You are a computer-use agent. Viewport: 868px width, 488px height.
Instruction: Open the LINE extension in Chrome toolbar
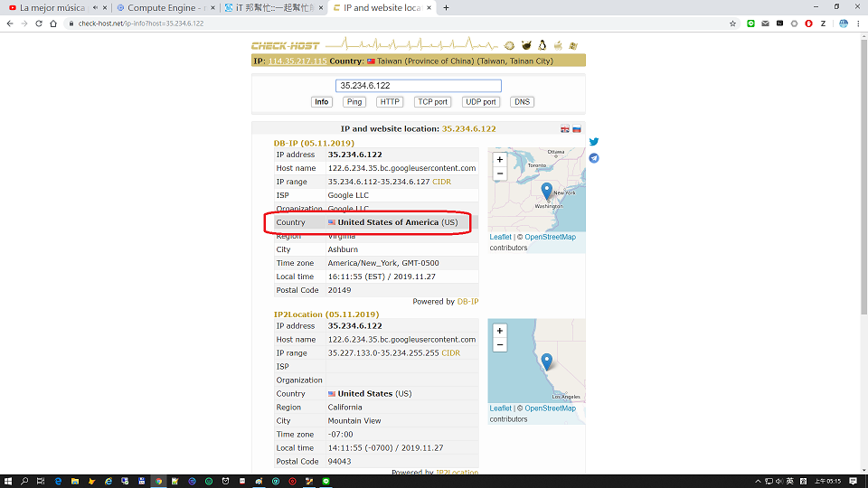click(750, 23)
